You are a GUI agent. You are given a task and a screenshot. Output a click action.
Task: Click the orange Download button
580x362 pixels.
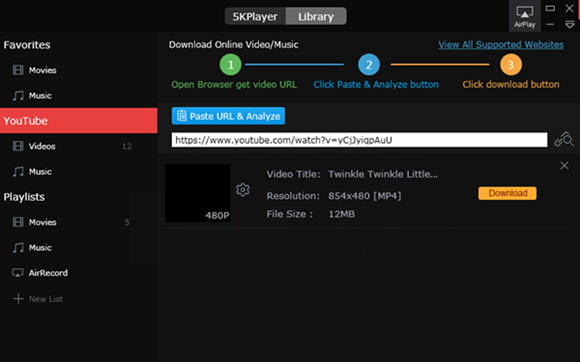(x=507, y=193)
